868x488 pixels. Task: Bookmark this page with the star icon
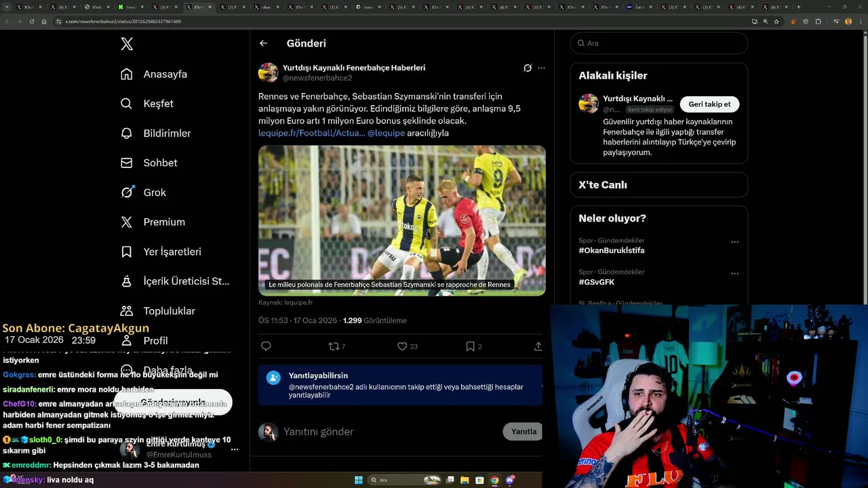tap(776, 22)
